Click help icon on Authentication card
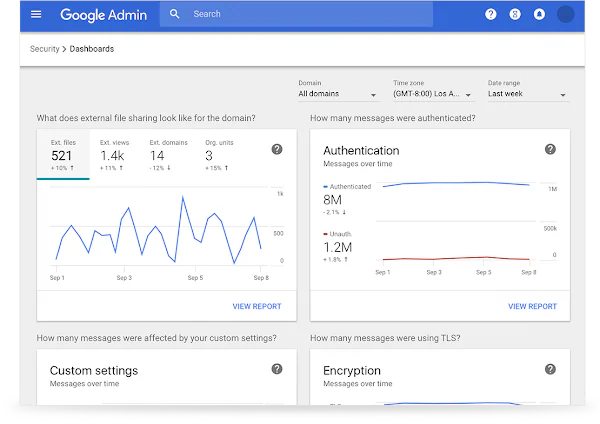Image resolution: width=600 pixels, height=424 pixels. 550,149
